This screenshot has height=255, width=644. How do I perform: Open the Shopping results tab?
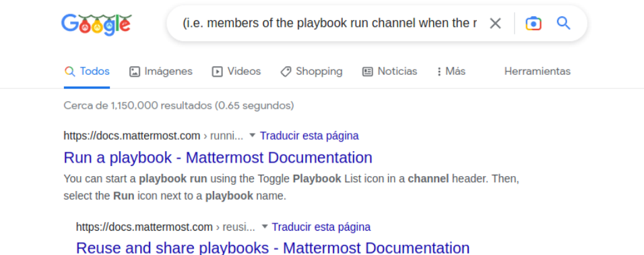(x=311, y=72)
